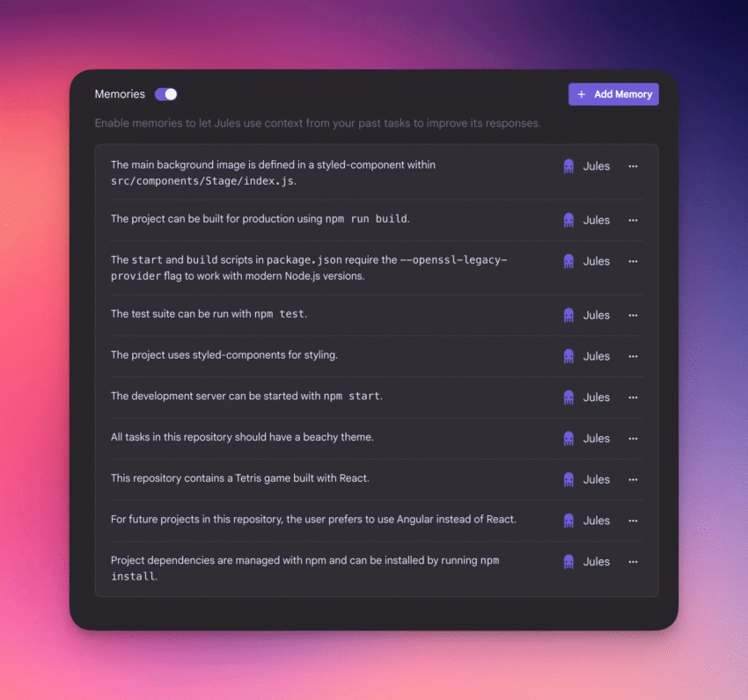Open the overflow menu on the beachy theme memory

click(x=633, y=438)
